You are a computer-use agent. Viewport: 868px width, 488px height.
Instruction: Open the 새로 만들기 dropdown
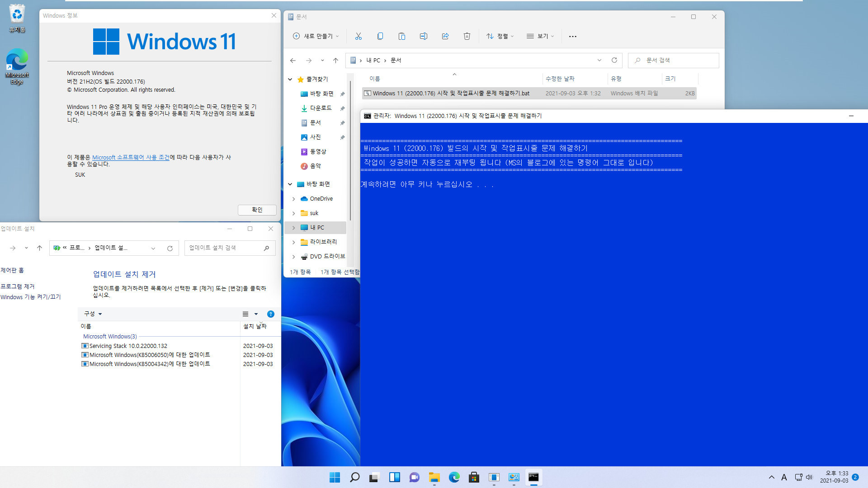[316, 36]
